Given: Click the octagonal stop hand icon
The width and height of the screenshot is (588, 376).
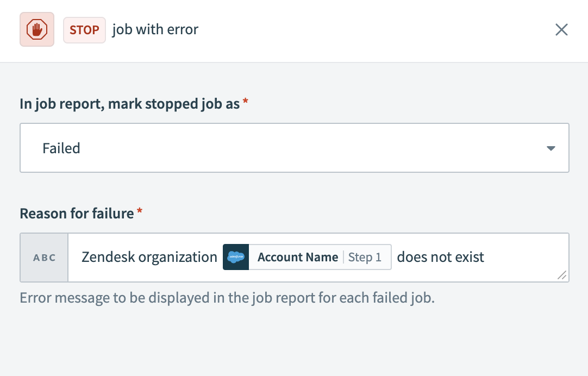Looking at the screenshot, I should click(36, 29).
